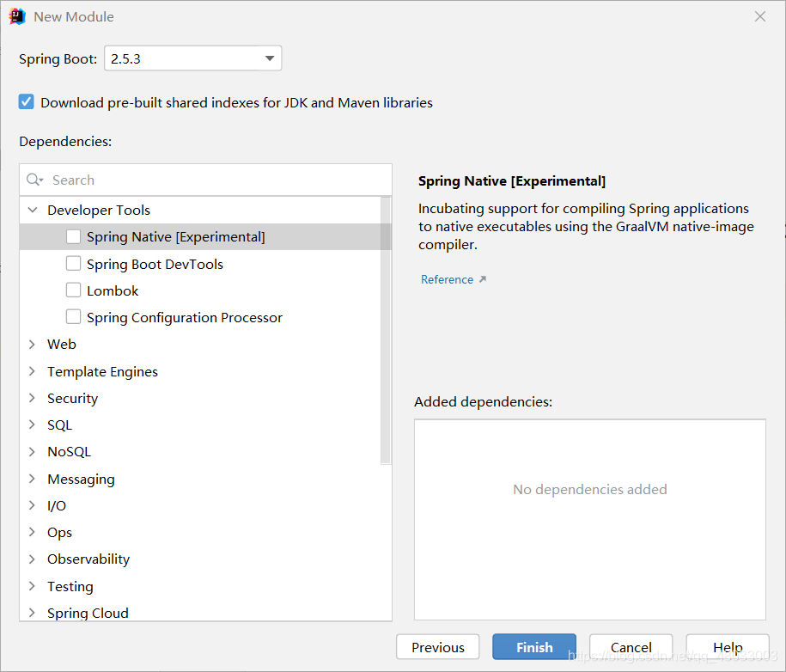Click the search magnifier icon
Viewport: 786px width, 672px height.
[x=34, y=180]
